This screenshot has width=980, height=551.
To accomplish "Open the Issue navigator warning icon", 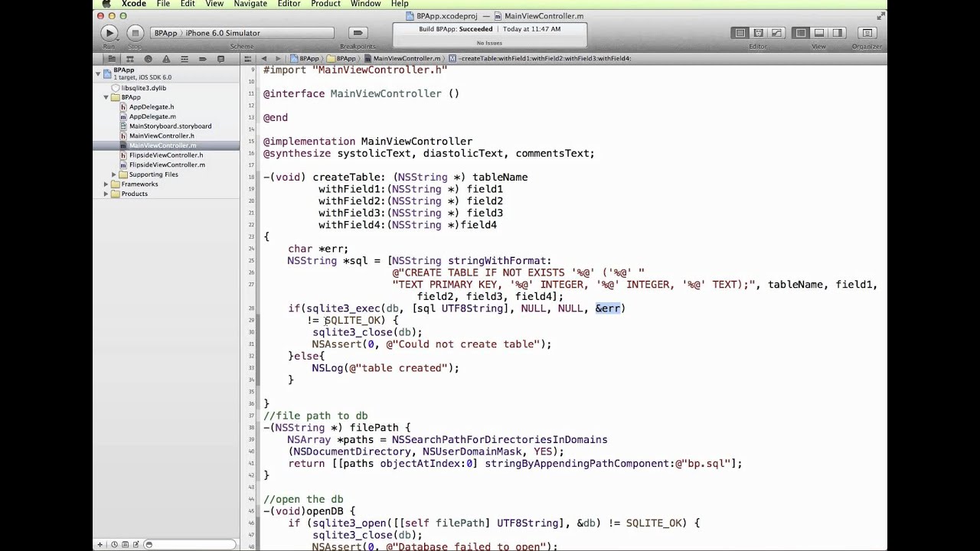I will click(166, 59).
